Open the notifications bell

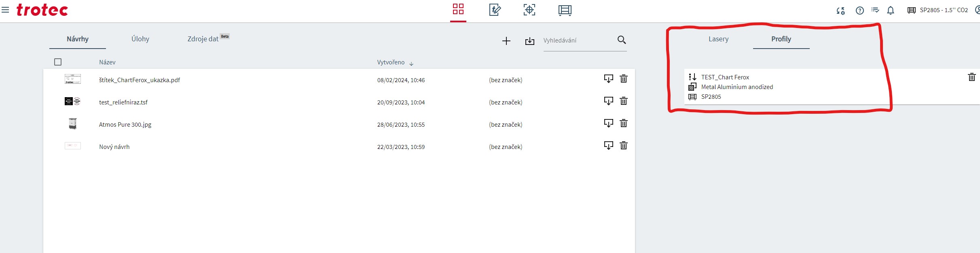tap(890, 11)
